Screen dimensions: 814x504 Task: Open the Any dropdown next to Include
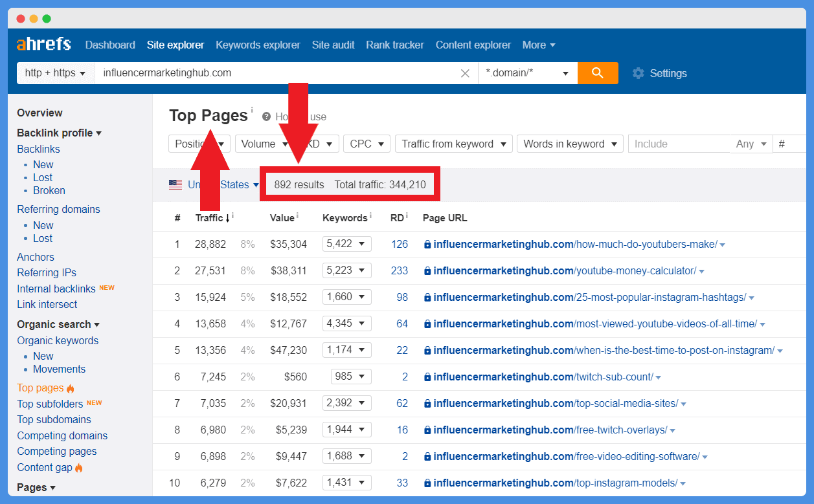[751, 144]
